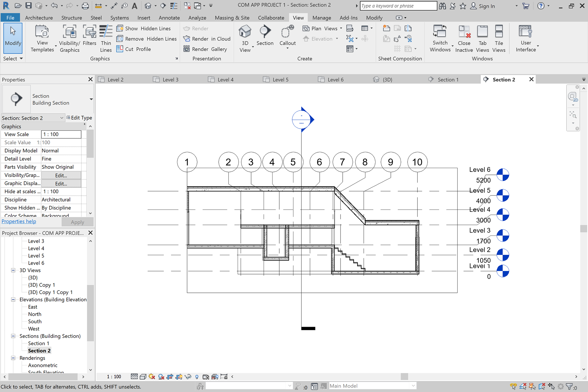Switch to the Annotate ribbon tab
This screenshot has height=392, width=588.
coord(169,18)
